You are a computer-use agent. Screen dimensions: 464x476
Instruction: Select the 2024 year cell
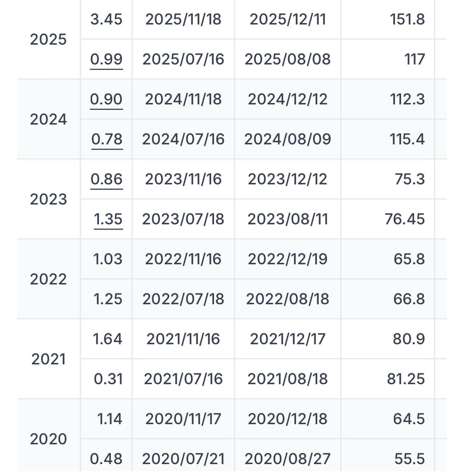pyautogui.click(x=48, y=119)
